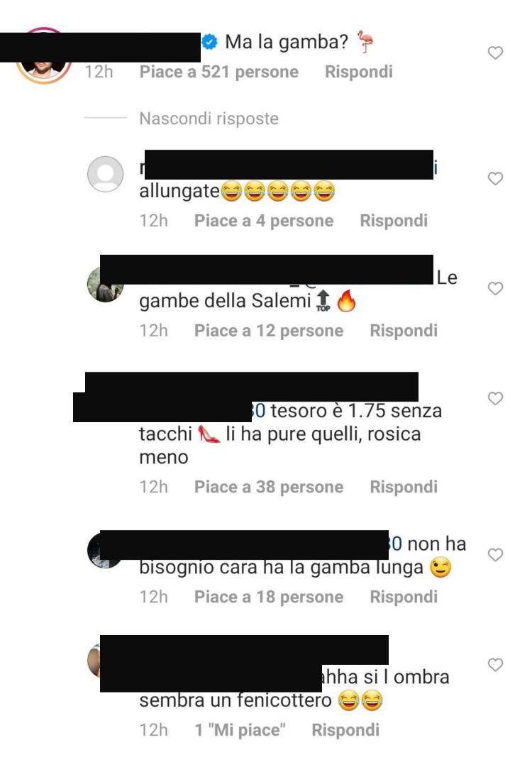View the 521 people who liked
532x767 pixels.
click(x=218, y=72)
